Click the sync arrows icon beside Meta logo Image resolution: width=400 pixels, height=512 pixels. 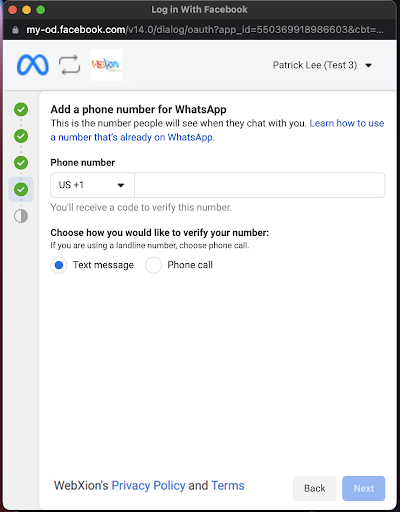point(69,65)
